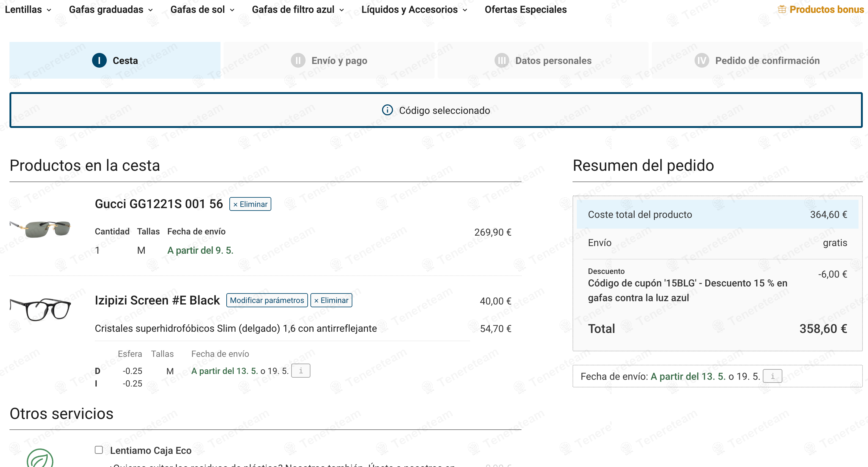Click 'Otros servicios' heading
This screenshot has height=467, width=868.
click(x=61, y=413)
